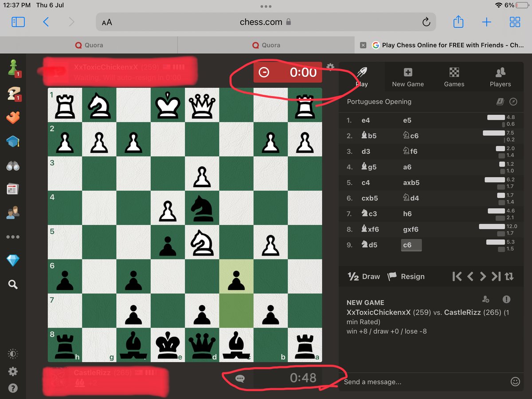Select black move axb5
Viewport: 532px width, 399px height.
click(411, 183)
